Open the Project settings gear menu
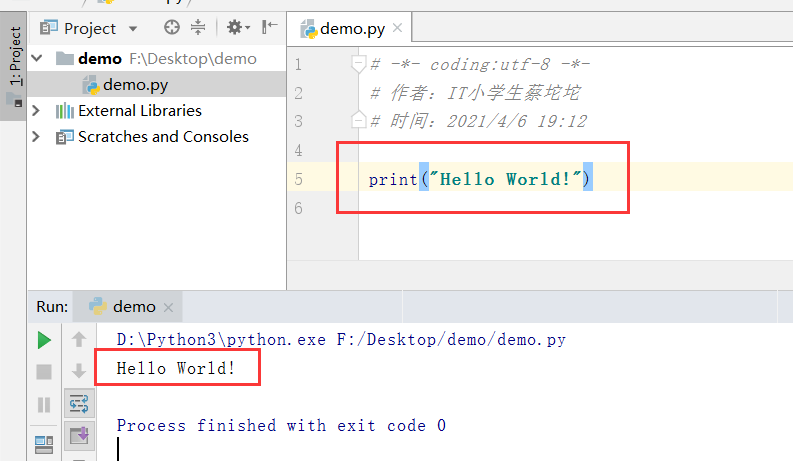793x461 pixels. click(238, 27)
